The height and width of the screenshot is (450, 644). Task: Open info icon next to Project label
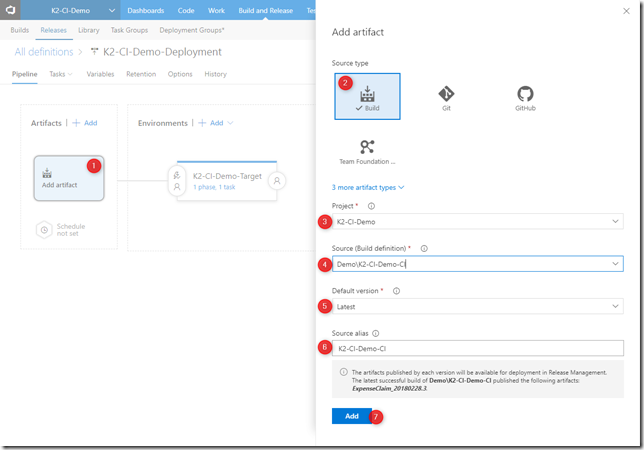click(371, 206)
